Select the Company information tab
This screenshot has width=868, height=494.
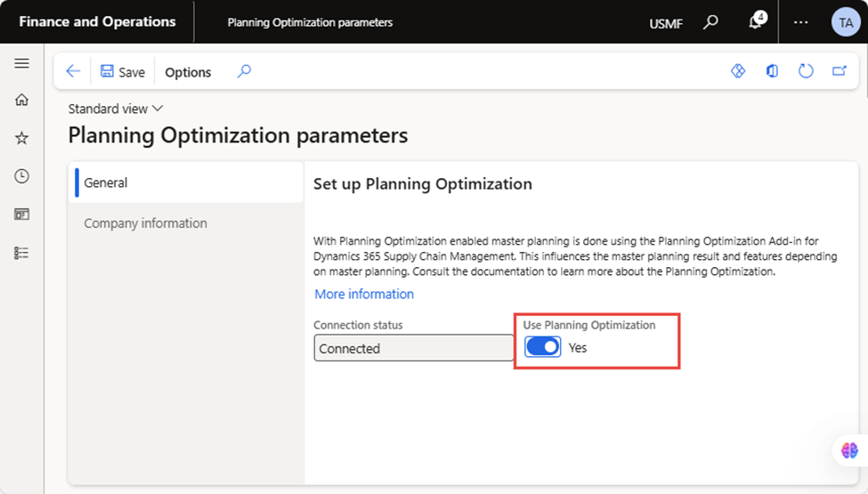coord(146,223)
